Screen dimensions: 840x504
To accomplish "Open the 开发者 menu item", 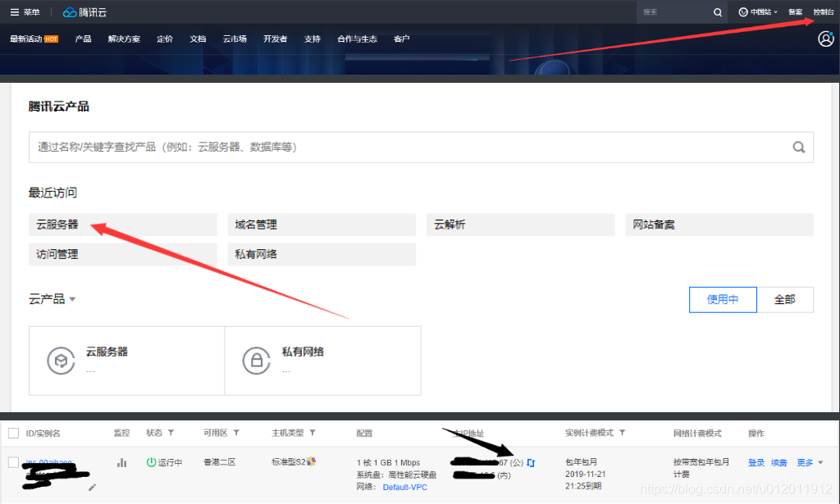I will [x=276, y=39].
